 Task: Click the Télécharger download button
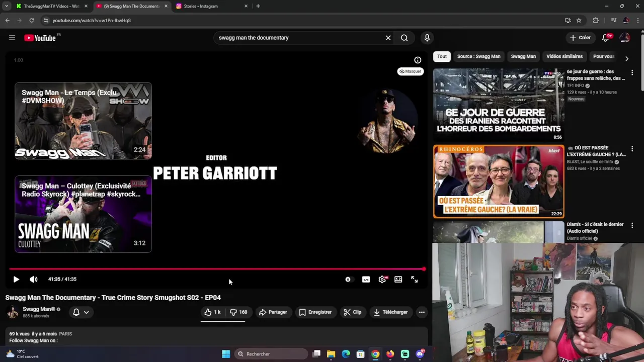click(x=390, y=312)
